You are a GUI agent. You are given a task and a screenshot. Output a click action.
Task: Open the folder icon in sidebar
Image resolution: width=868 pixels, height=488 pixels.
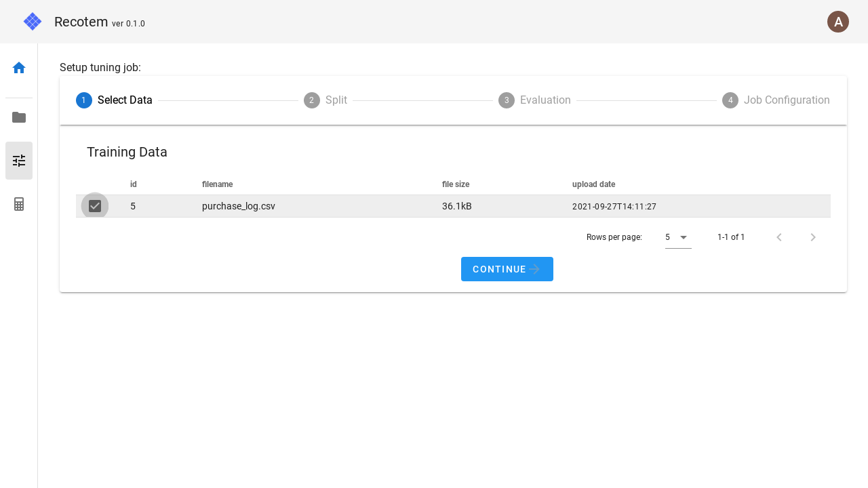19,117
